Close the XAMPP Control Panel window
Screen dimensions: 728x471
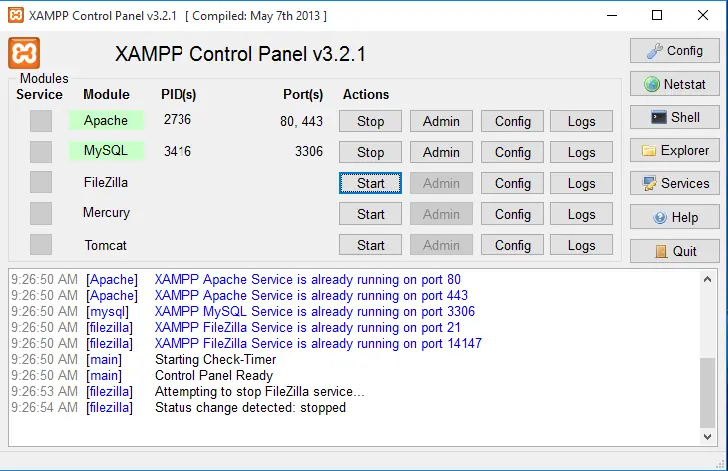pos(703,15)
